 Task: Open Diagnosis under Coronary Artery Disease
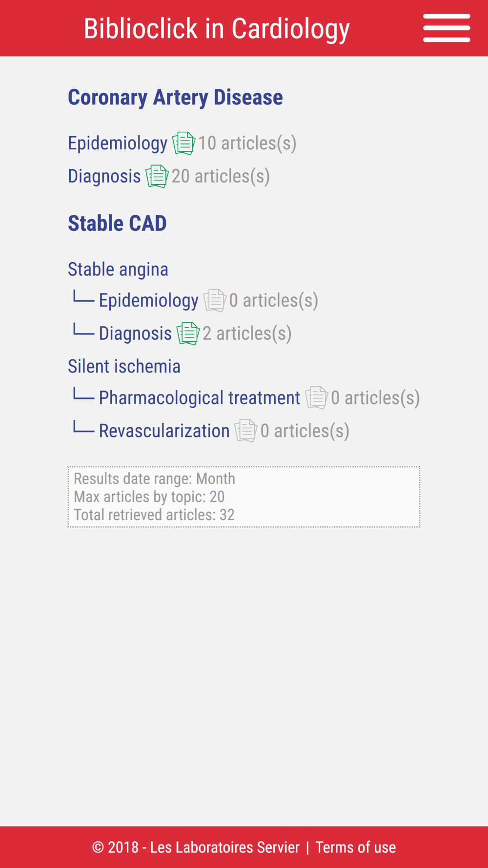104,176
